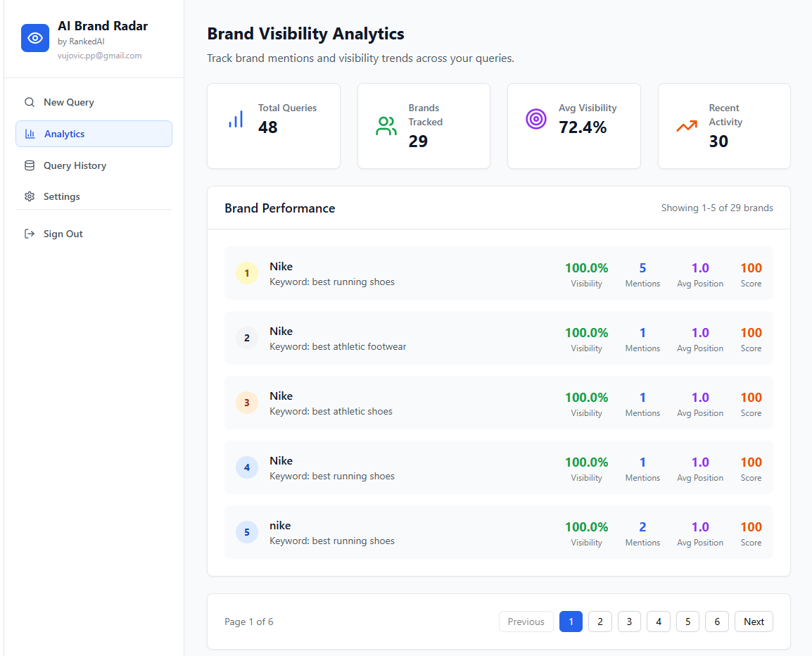Click the Query History database icon
Image resolution: width=812 pixels, height=656 pixels.
(x=30, y=165)
